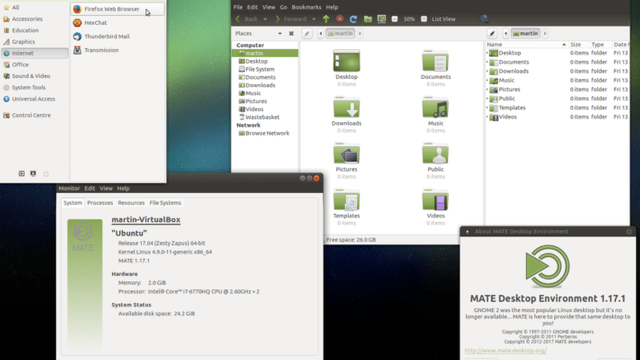Expand the Templates row in list view
640x360 pixels.
(487, 108)
